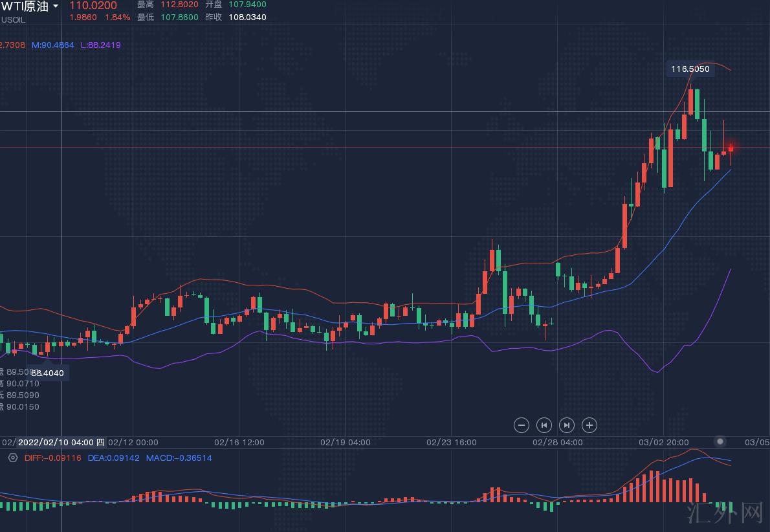Click the round timeline handle near 03/05
The width and height of the screenshot is (770, 532).
720,441
